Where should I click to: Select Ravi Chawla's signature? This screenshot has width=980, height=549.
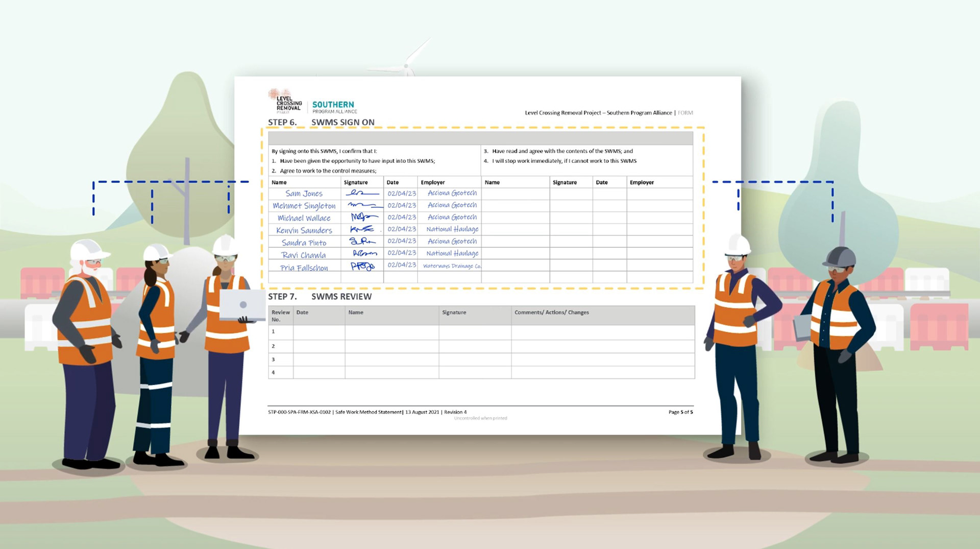363,254
